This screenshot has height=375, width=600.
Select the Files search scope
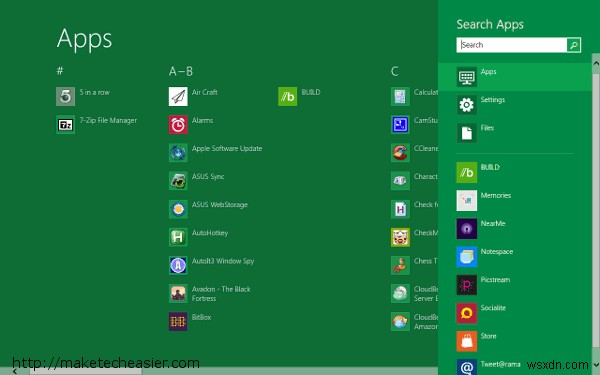515,133
